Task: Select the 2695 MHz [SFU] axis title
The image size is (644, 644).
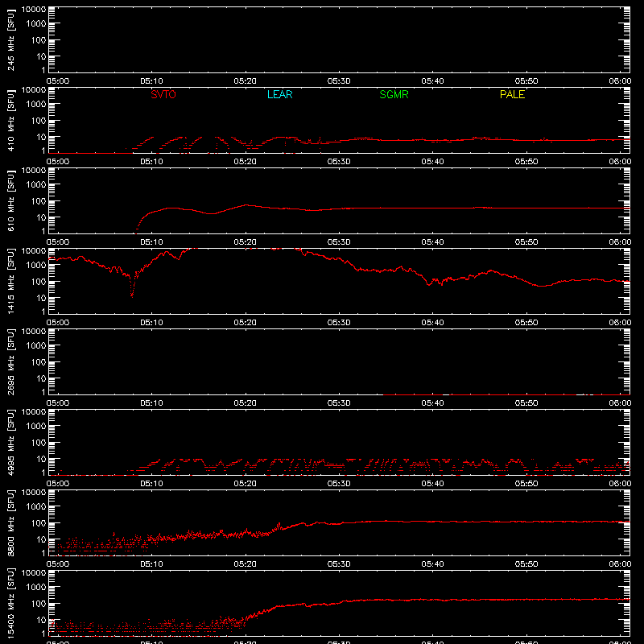Action: (11, 361)
